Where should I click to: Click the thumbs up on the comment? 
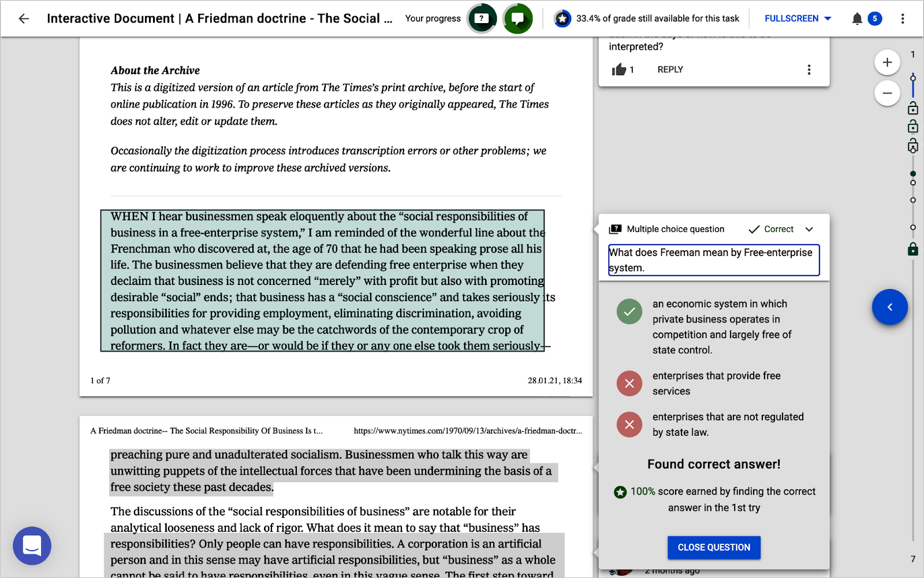(620, 69)
